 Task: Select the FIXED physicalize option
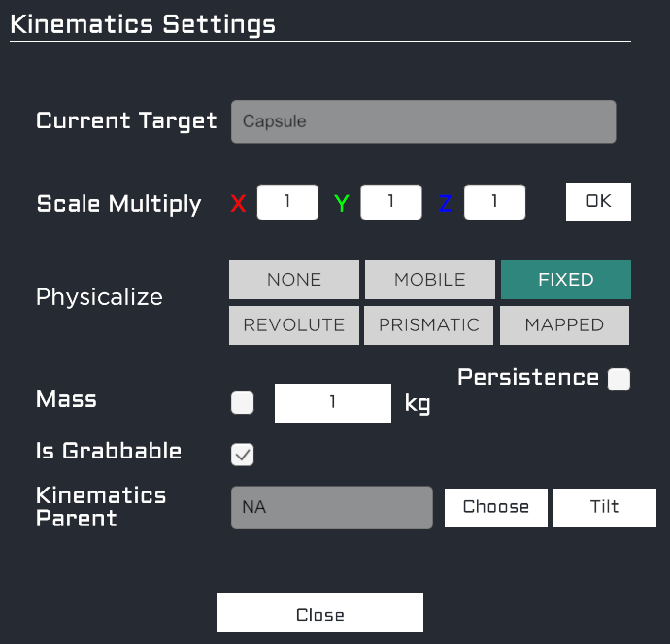tap(565, 280)
